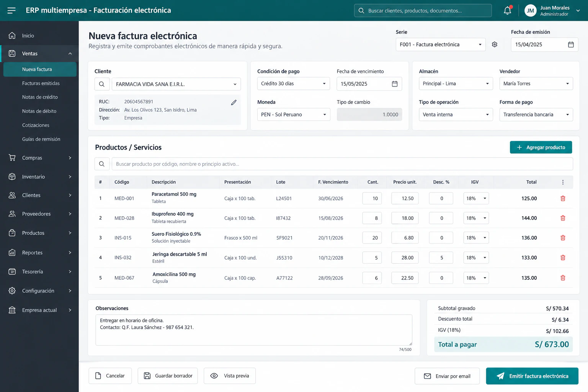Edit client details with the pencil icon

pos(234,103)
